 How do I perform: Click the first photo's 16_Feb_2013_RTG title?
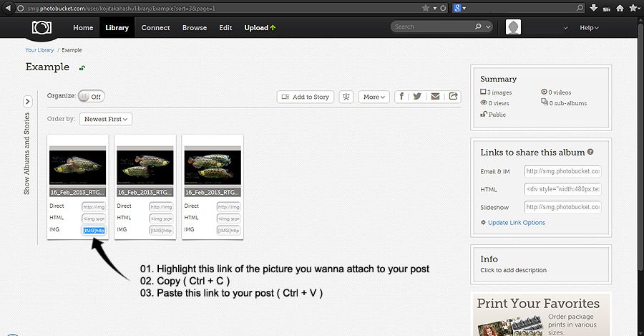(x=77, y=192)
